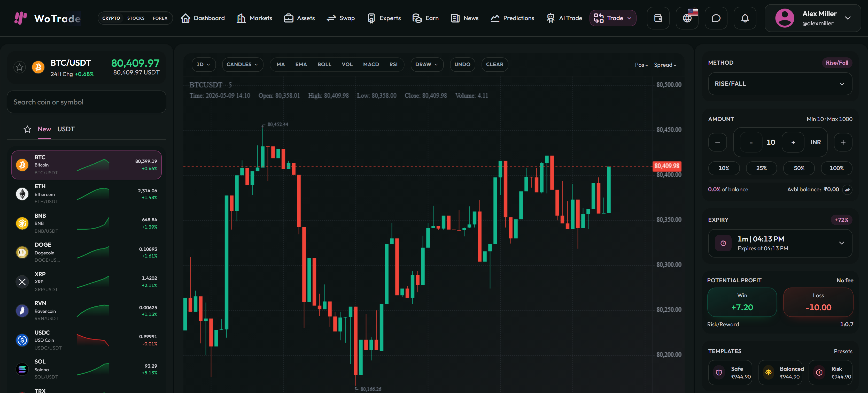Click Alex Miller's avatar icon
This screenshot has width=868, height=393.
click(785, 18)
